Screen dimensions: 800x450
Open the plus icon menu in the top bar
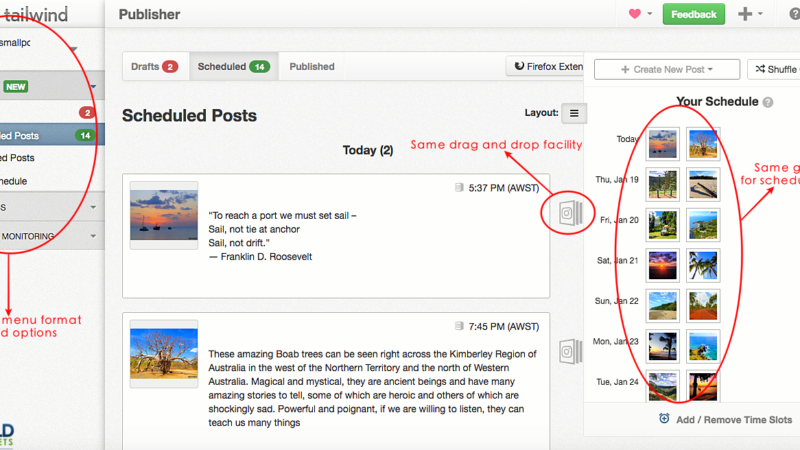[x=750, y=14]
